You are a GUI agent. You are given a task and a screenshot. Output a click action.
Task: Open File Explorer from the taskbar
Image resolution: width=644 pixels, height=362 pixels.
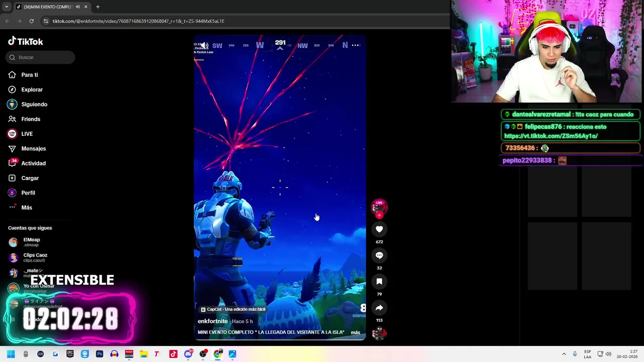(x=143, y=354)
